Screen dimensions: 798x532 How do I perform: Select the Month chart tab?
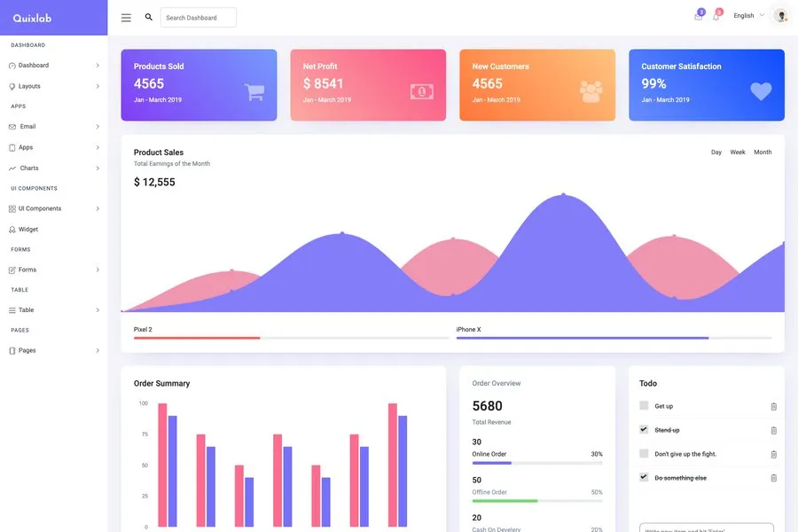point(763,152)
